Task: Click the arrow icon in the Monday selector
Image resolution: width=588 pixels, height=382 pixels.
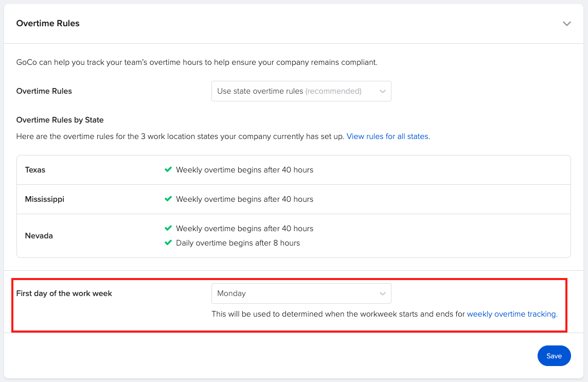Action: 382,294
